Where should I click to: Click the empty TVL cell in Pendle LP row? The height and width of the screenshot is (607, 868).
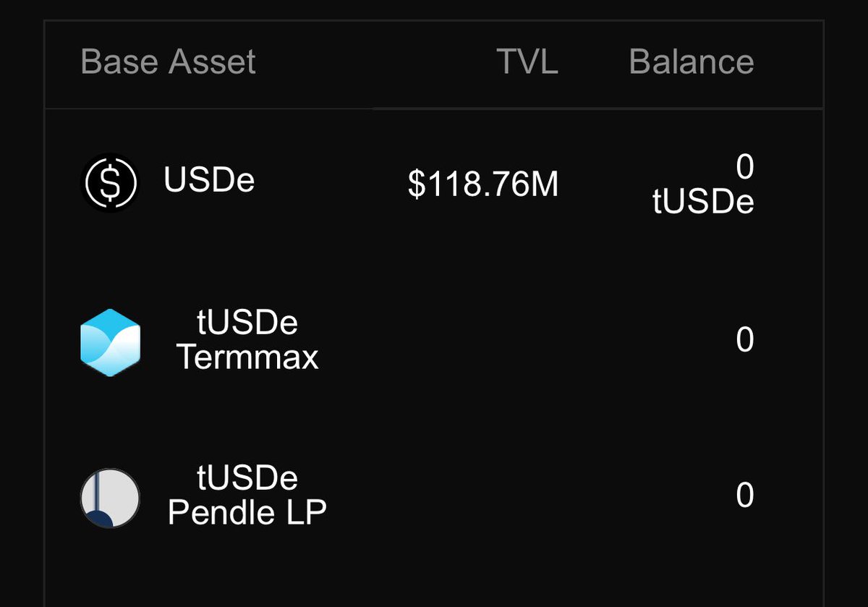point(483,496)
